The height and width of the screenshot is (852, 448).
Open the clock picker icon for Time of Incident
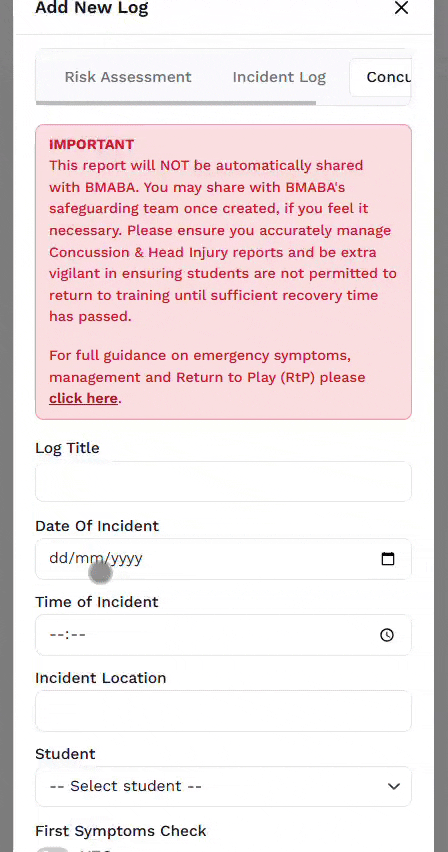pos(387,635)
